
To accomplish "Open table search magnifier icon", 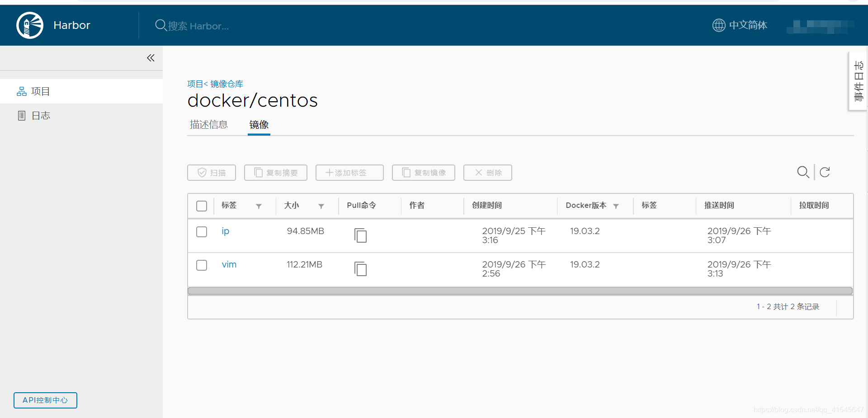I will tap(803, 172).
